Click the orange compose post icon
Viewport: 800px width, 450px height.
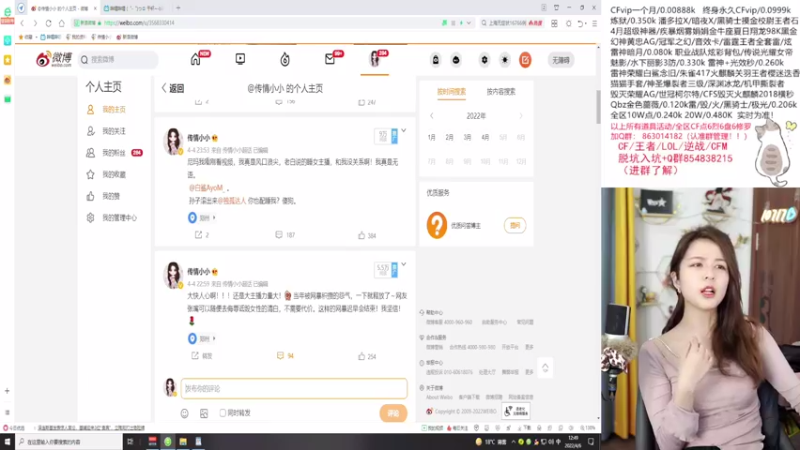point(525,60)
